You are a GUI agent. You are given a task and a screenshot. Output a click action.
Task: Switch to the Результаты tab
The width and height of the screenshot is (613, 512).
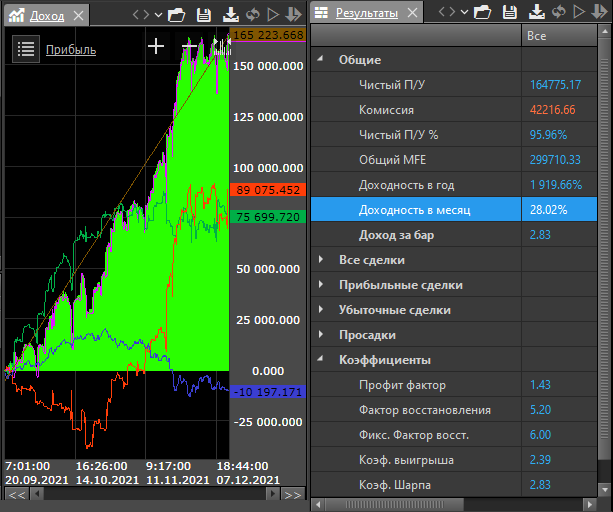tap(367, 14)
